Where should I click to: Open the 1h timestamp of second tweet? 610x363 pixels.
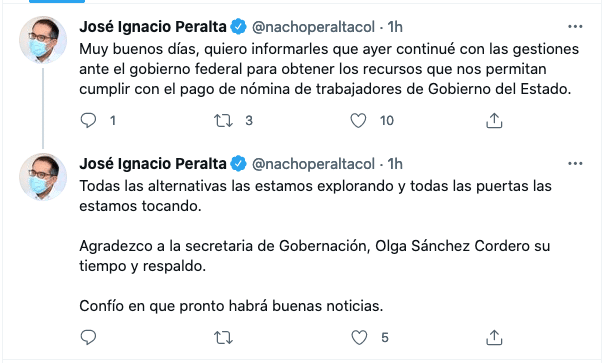[395, 164]
